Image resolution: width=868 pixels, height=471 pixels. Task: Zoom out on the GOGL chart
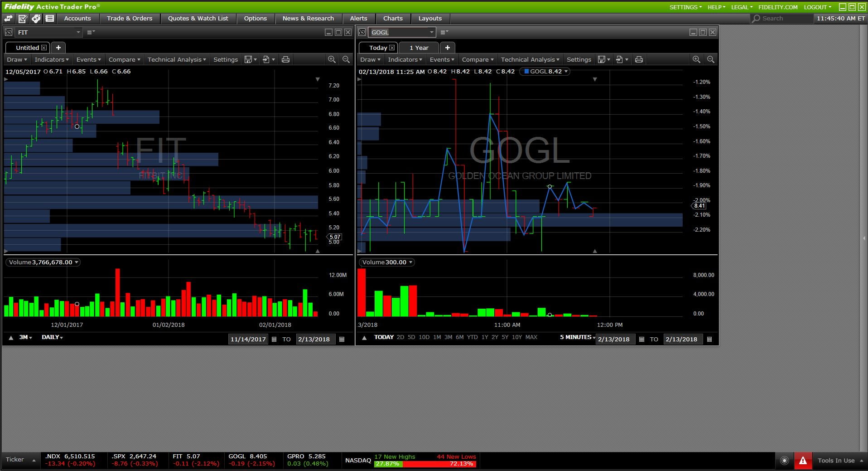click(x=711, y=59)
